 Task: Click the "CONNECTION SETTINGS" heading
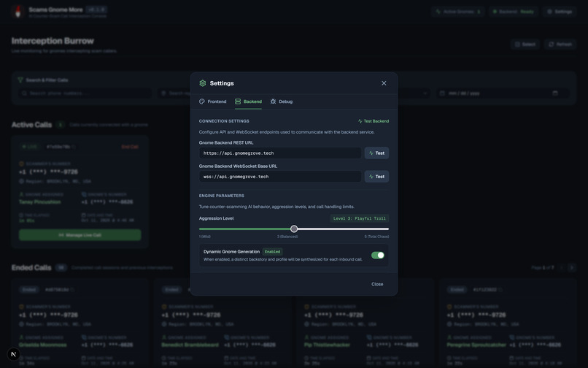point(224,121)
